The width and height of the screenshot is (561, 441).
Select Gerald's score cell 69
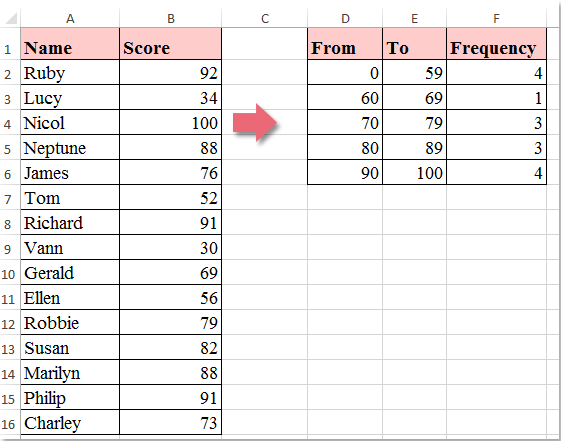tap(171, 273)
